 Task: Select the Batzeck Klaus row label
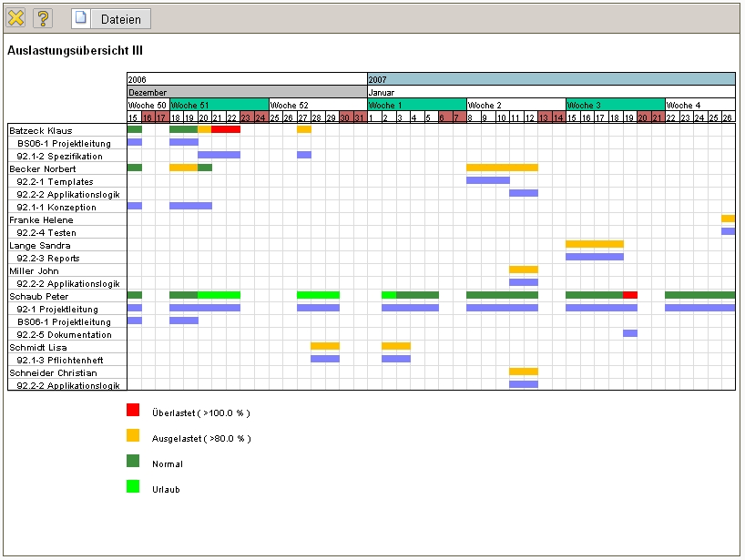pyautogui.click(x=40, y=130)
